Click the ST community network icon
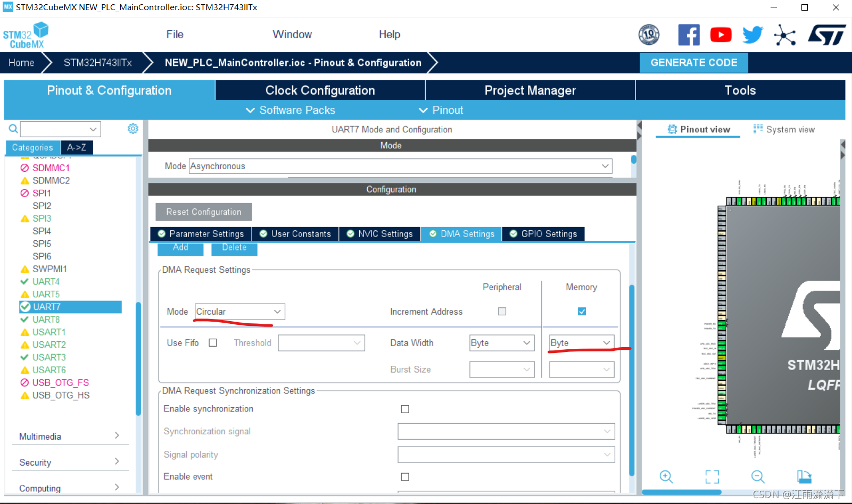852x504 pixels. click(x=784, y=36)
